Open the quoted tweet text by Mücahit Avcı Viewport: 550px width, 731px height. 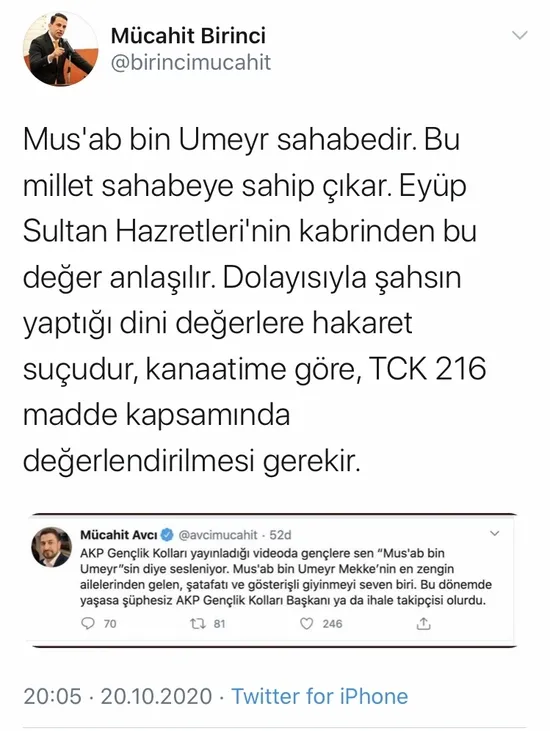coord(286,577)
